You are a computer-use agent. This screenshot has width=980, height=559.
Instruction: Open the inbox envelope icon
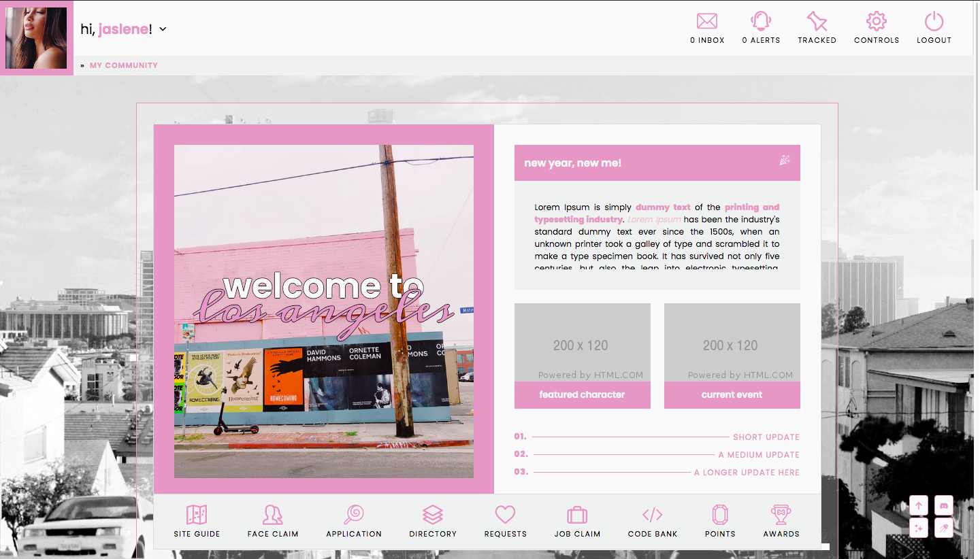707,21
